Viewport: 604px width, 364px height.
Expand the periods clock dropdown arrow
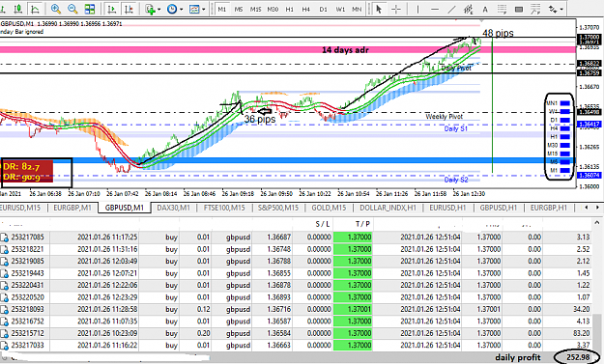click(181, 10)
